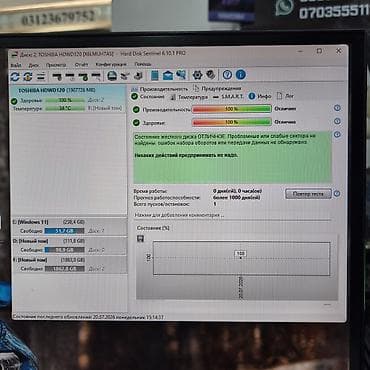
Task: Click help icon beside Здоровье bar
Action: 337,121
